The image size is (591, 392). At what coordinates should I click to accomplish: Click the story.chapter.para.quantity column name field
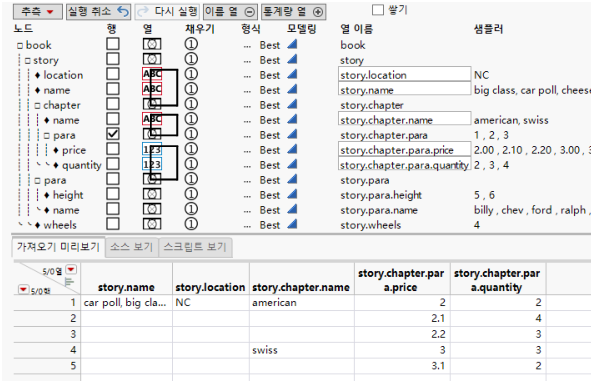(404, 164)
